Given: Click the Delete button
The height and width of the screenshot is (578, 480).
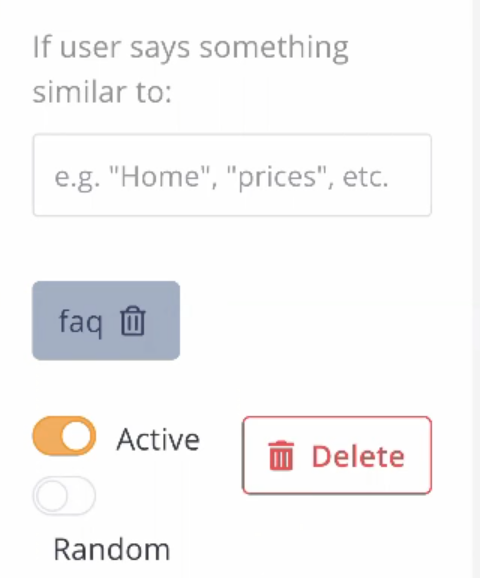Looking at the screenshot, I should (337, 455).
